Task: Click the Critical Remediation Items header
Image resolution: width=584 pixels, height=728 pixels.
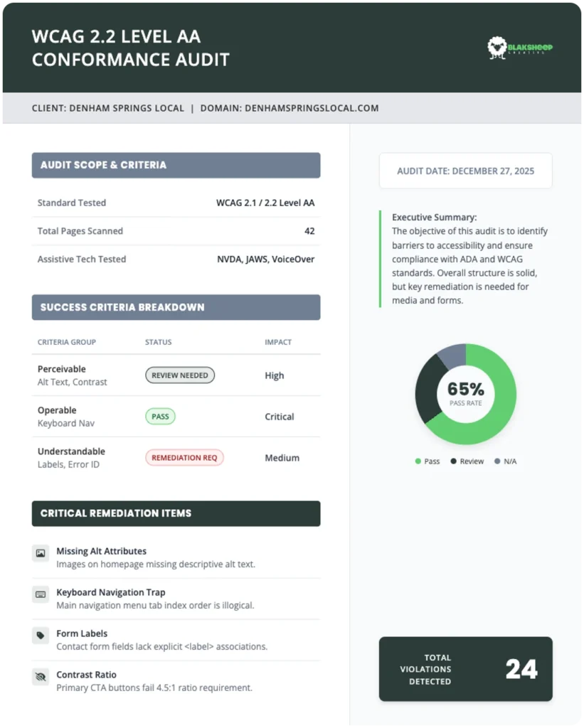Action: point(176,513)
